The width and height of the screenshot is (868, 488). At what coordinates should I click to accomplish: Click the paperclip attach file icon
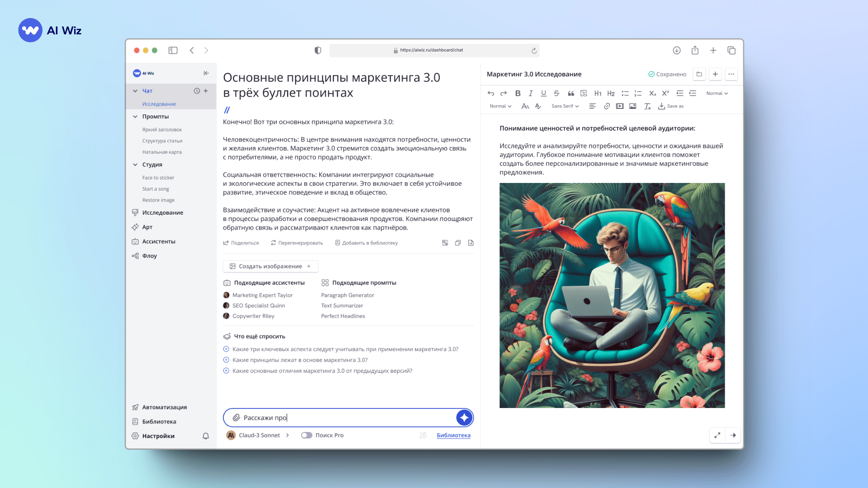tap(236, 418)
